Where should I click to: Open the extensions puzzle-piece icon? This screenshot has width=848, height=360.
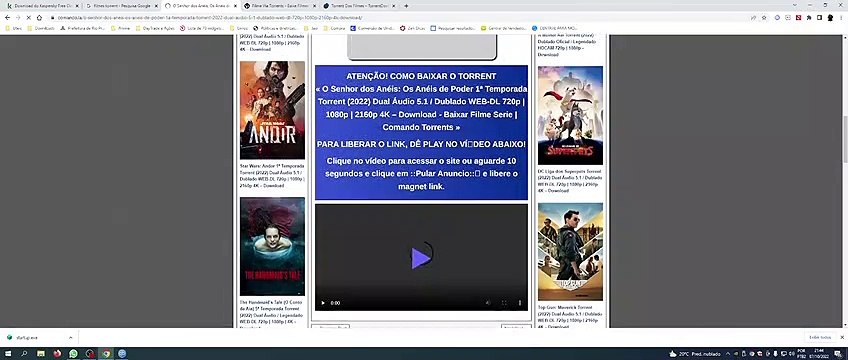[x=809, y=17]
